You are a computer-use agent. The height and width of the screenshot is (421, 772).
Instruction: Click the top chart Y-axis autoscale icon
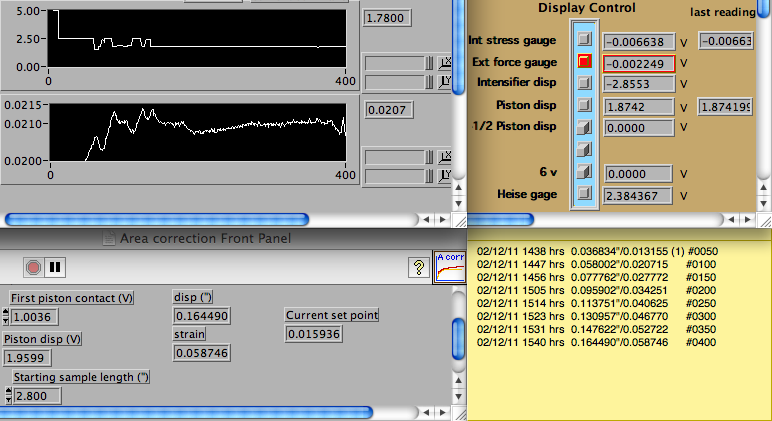(446, 83)
